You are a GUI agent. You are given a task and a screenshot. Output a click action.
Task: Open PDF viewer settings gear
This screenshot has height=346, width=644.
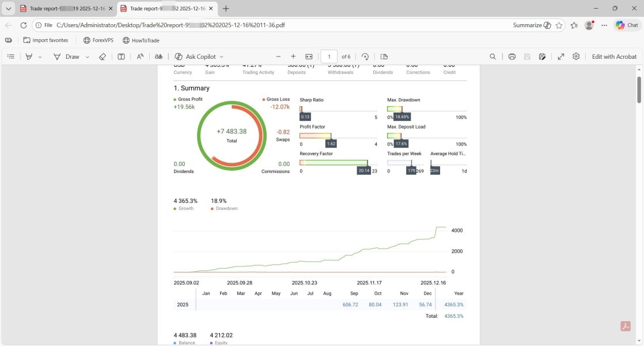(576, 57)
